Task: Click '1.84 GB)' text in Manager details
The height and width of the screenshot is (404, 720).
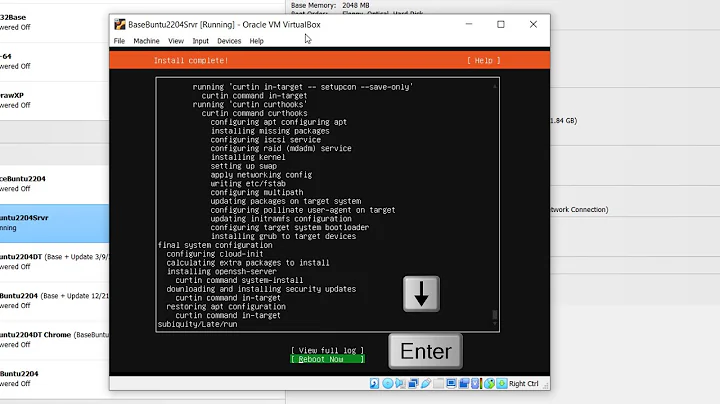Action: 563,120
